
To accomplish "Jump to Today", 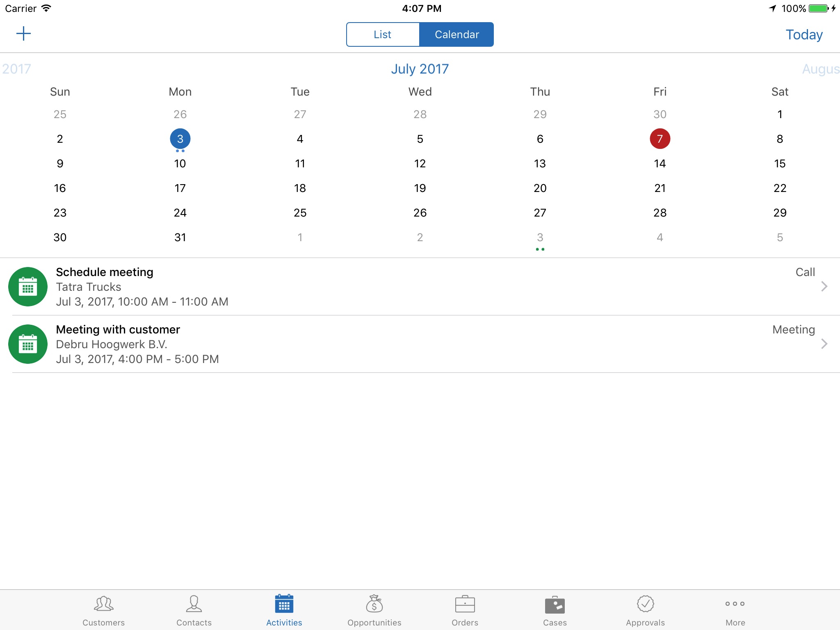I will pyautogui.click(x=804, y=35).
